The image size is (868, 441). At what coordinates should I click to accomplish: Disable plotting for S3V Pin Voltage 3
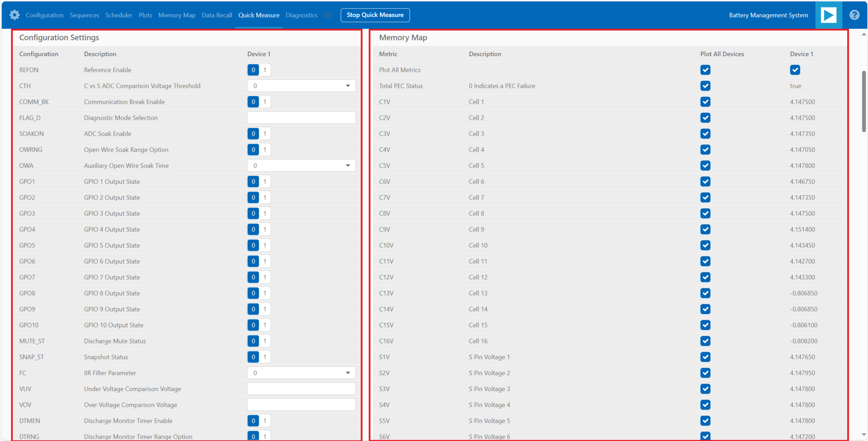pyautogui.click(x=705, y=388)
